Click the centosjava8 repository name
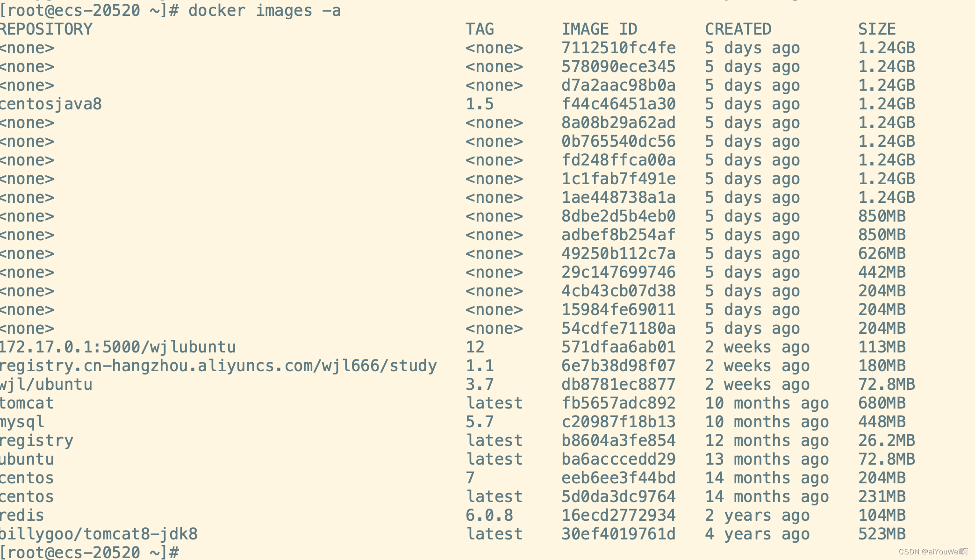This screenshot has height=560, width=975. pyautogui.click(x=50, y=104)
